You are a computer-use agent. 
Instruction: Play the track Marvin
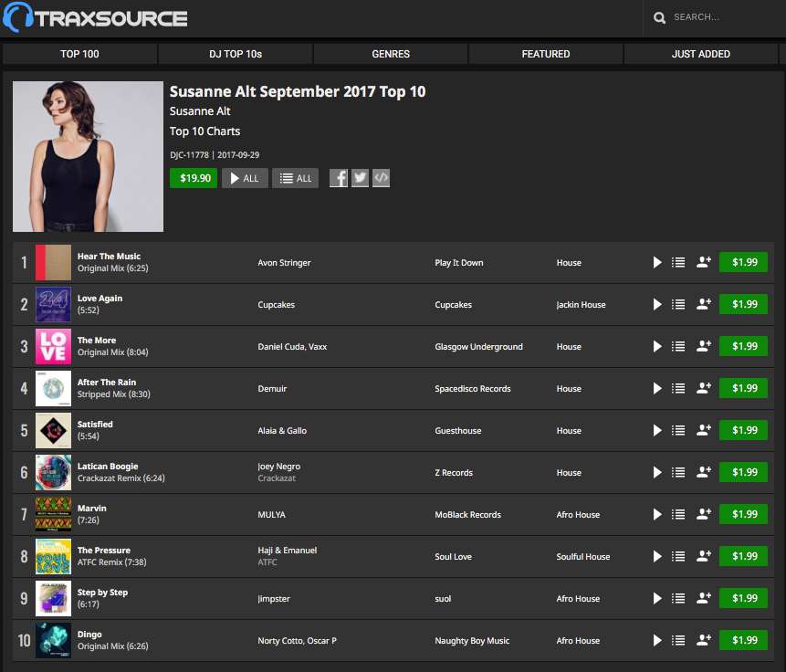coord(657,514)
